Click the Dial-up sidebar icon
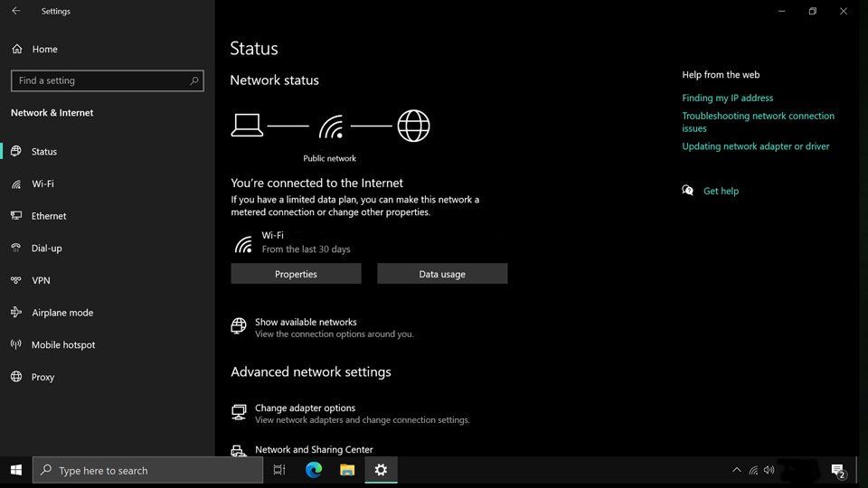The width and height of the screenshot is (868, 488). [16, 249]
